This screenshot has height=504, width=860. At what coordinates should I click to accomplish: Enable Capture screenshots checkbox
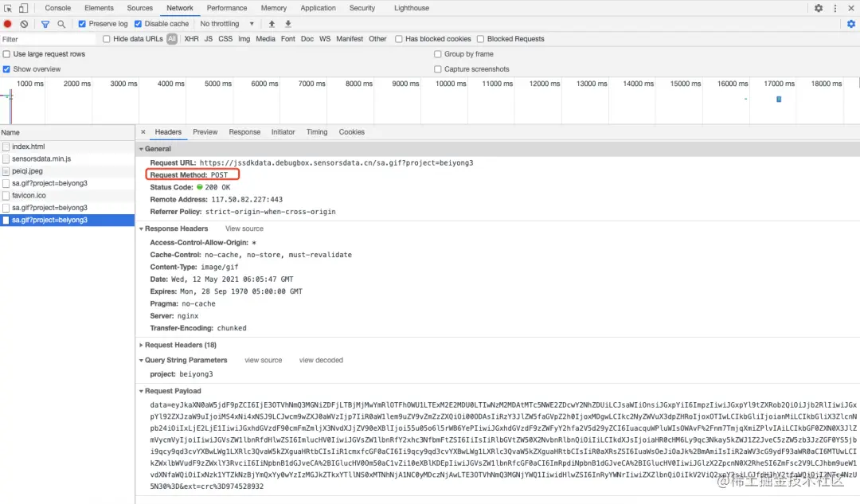tap(438, 69)
